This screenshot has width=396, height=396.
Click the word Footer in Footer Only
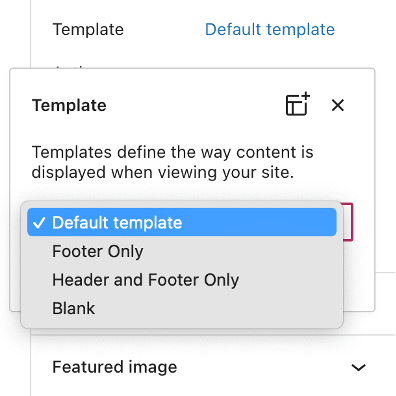point(78,251)
